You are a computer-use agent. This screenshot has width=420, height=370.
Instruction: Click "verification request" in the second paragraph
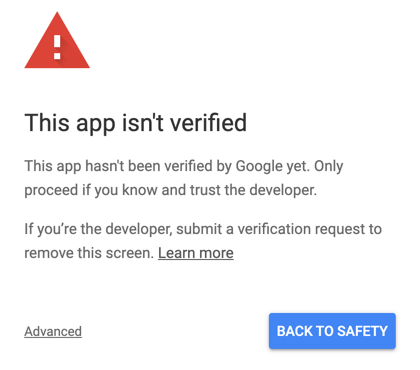click(299, 229)
